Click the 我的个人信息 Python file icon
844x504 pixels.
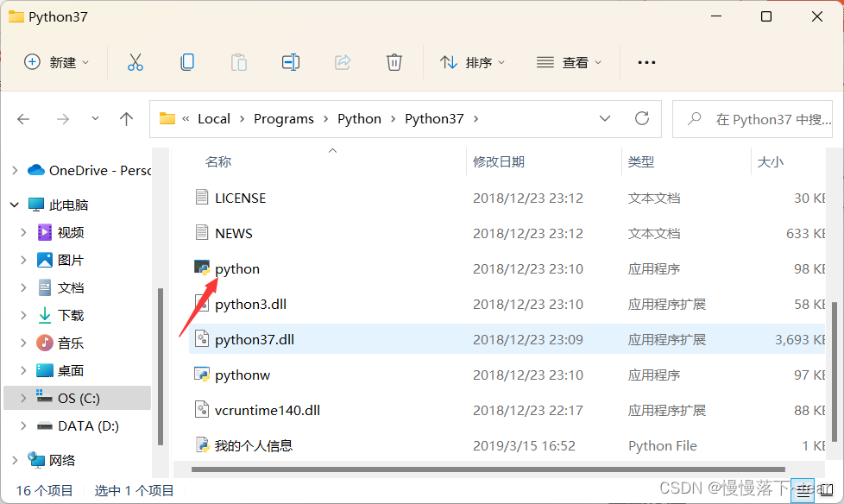click(x=202, y=445)
